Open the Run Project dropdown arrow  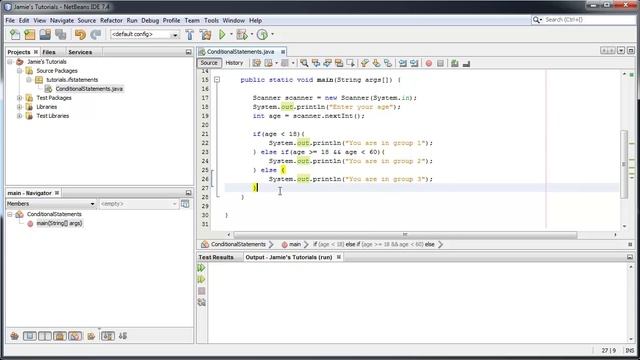coord(231,35)
